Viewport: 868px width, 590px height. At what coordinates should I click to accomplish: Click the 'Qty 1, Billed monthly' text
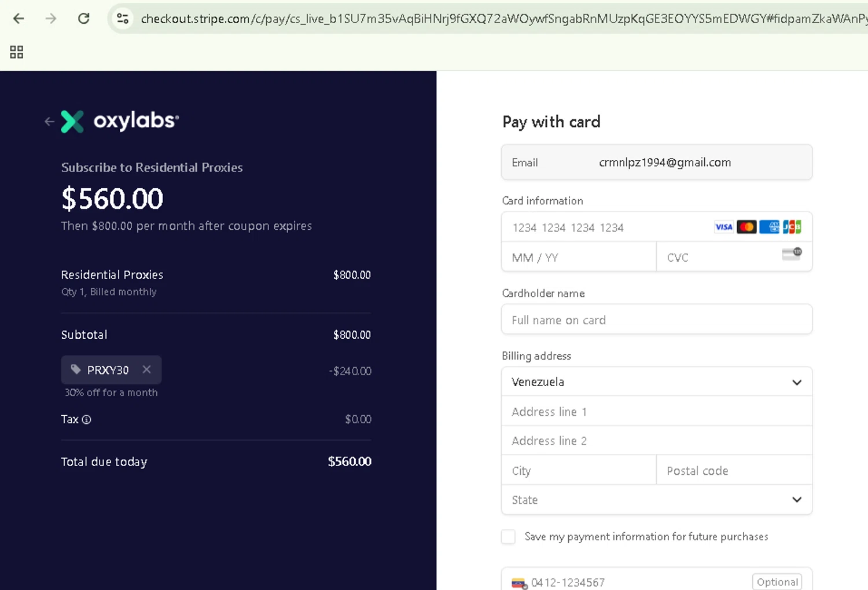pyautogui.click(x=109, y=292)
